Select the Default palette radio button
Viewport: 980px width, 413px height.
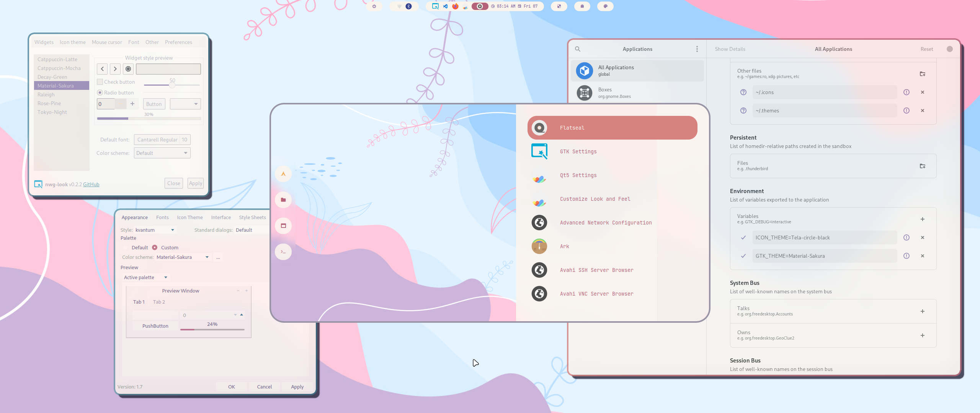(126, 247)
